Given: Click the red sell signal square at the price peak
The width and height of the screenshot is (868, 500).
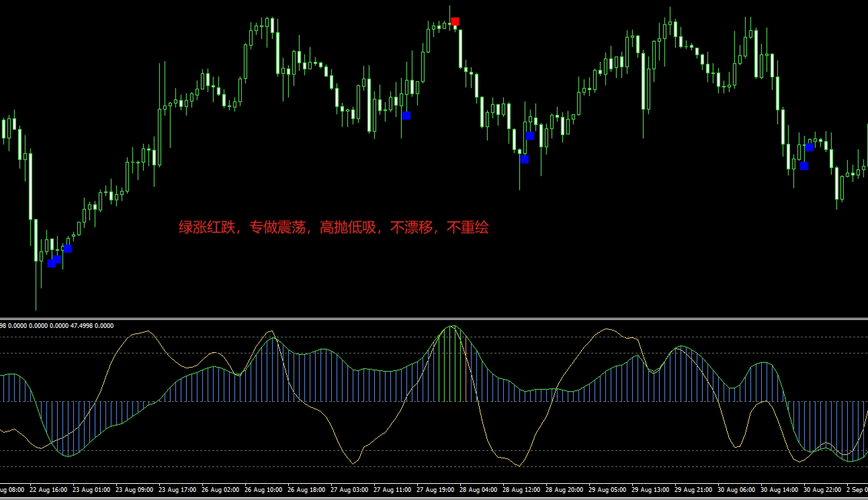Looking at the screenshot, I should (x=455, y=22).
